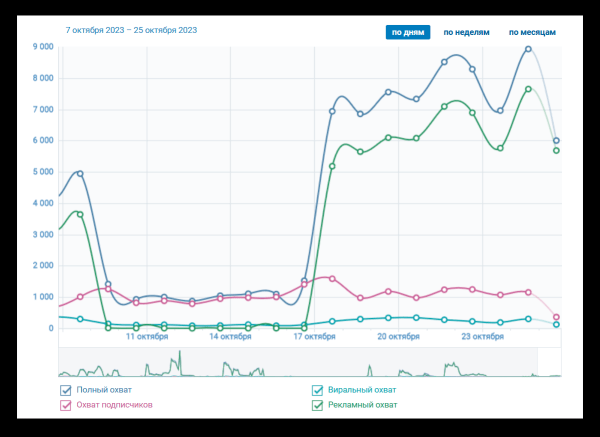Click the last pink data point at right edge
The image size is (600, 437).
556,317
